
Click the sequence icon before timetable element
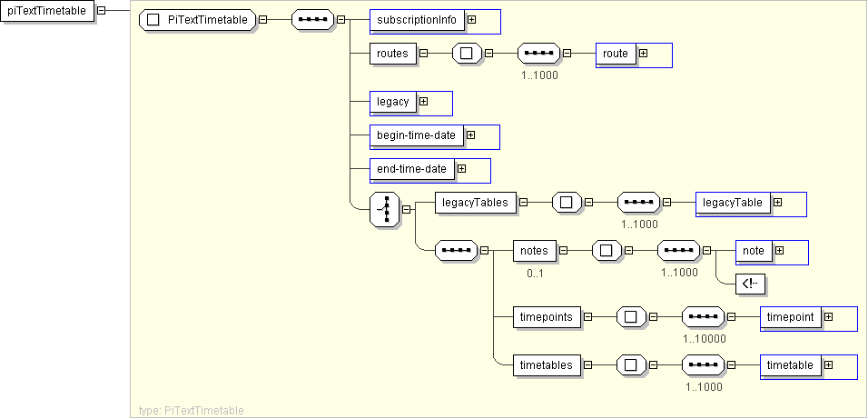tap(704, 364)
